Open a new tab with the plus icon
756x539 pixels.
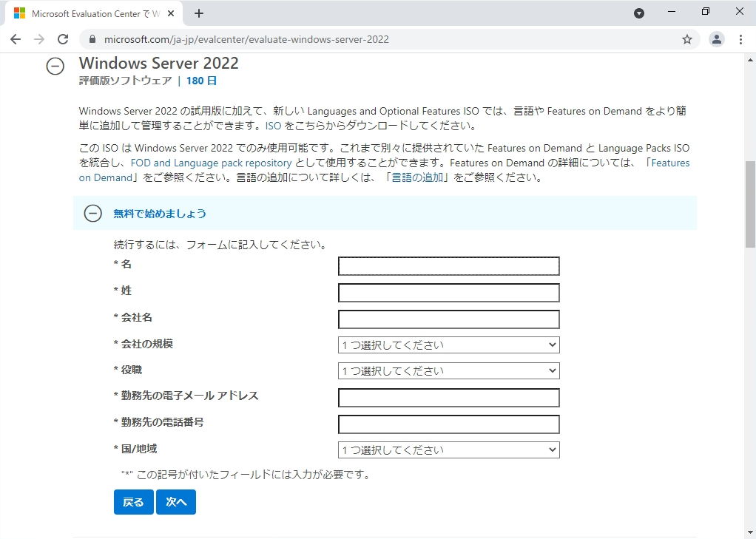click(199, 13)
